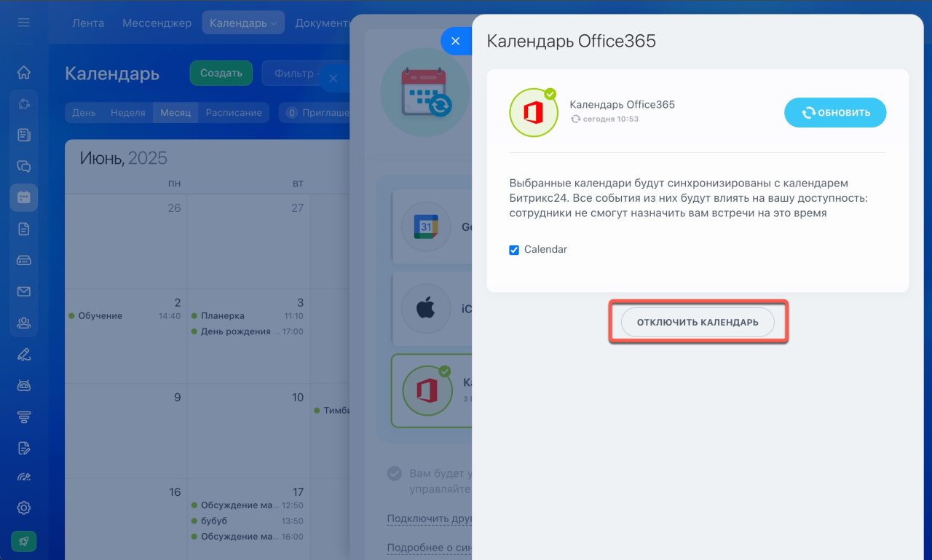Open the tasks edit-document icon in sidebar
The width and height of the screenshot is (932, 560).
[x=23, y=448]
